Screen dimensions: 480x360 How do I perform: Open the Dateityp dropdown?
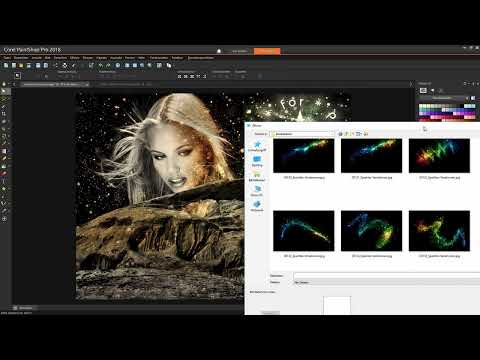click(387, 282)
